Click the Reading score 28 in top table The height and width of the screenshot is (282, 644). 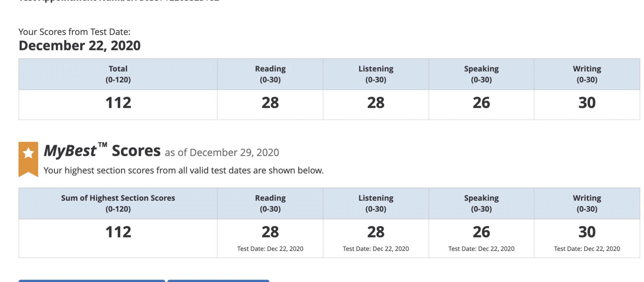270,103
